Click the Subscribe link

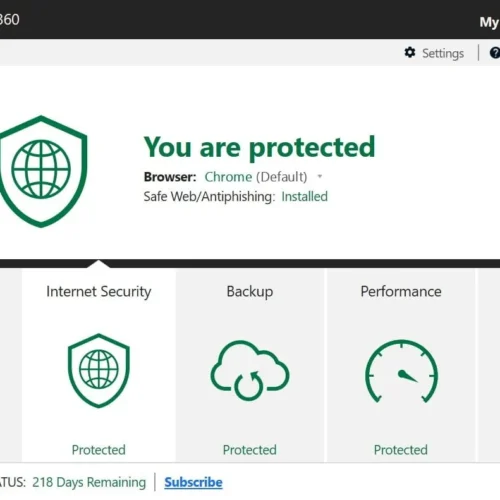point(193,482)
